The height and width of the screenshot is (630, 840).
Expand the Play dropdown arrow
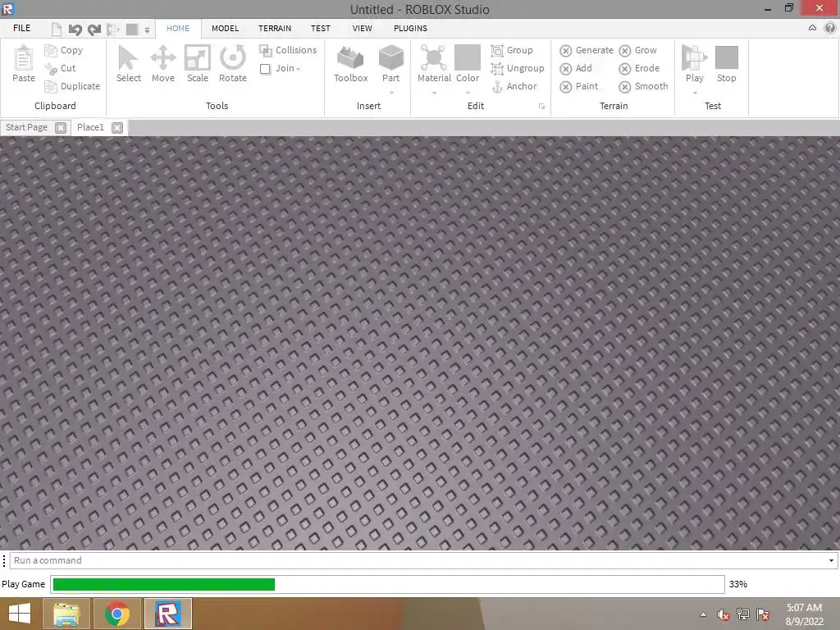[x=695, y=93]
